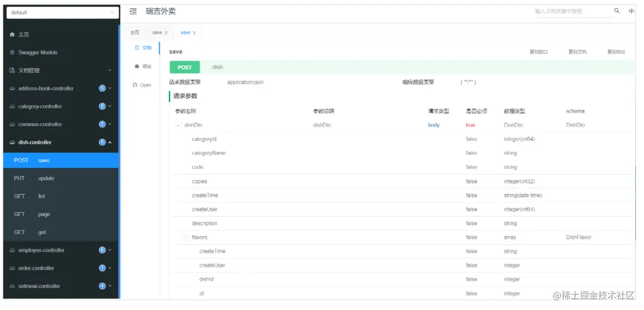The image size is (644, 310).
Task: Select GET page endpoint
Action: 61,214
